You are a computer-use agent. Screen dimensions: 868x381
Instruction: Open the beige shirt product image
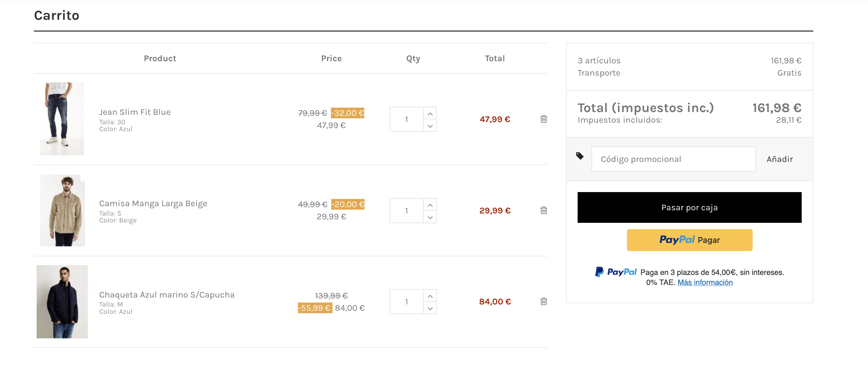(62, 210)
